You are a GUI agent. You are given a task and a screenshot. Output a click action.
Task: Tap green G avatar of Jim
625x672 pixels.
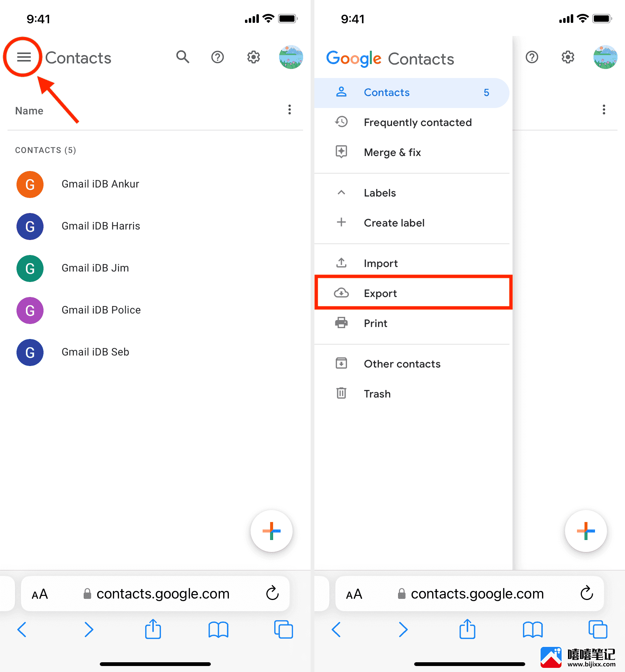[30, 268]
